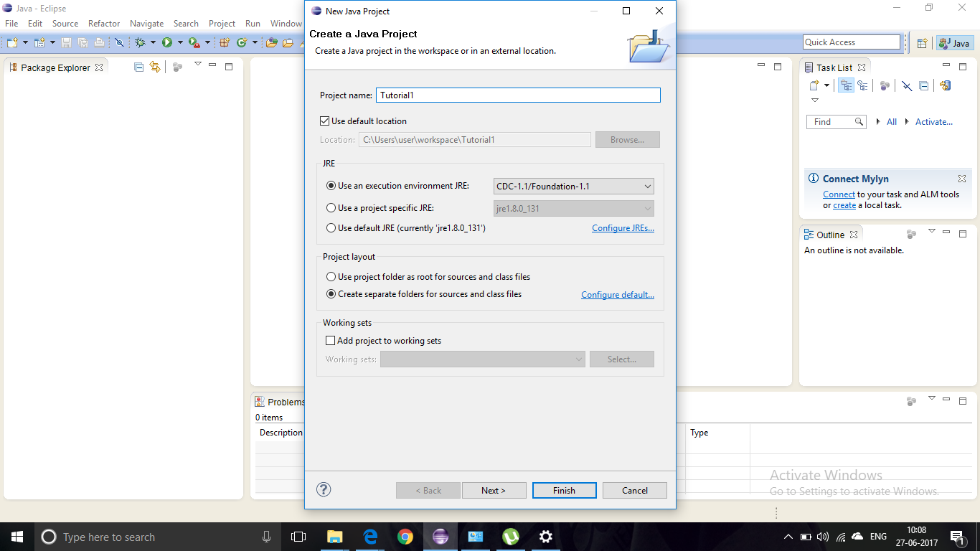Click the New Java Package toolbar icon
The image size is (980, 551).
(225, 42)
